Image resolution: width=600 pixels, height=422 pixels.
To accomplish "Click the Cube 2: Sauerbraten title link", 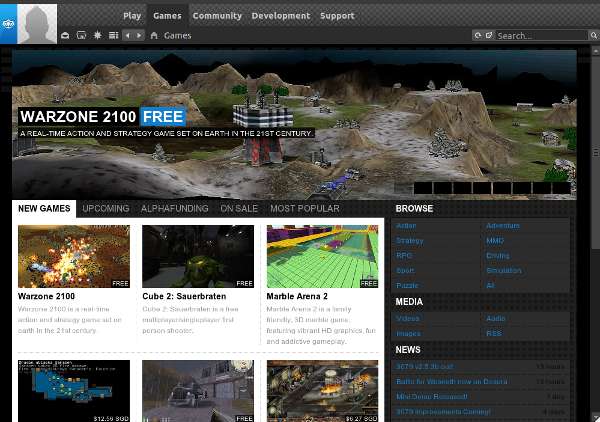I will click(184, 296).
